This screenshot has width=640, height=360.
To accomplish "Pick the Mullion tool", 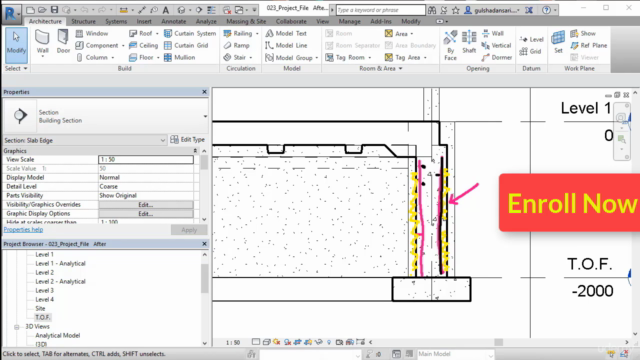I will [x=180, y=58].
